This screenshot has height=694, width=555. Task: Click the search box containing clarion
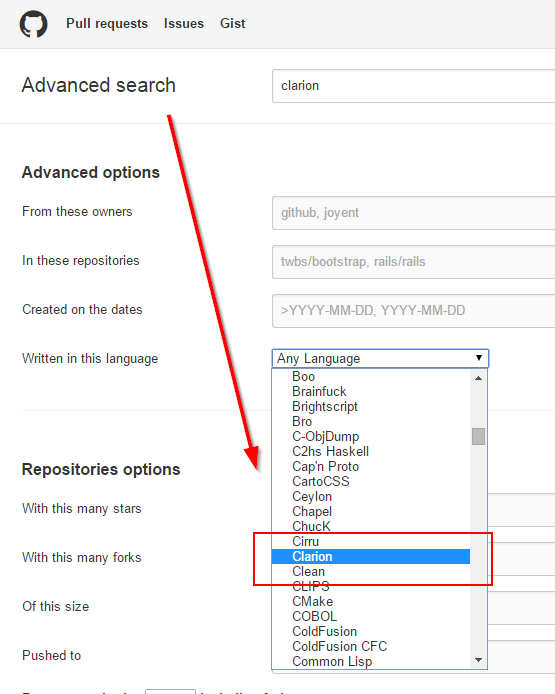click(413, 86)
